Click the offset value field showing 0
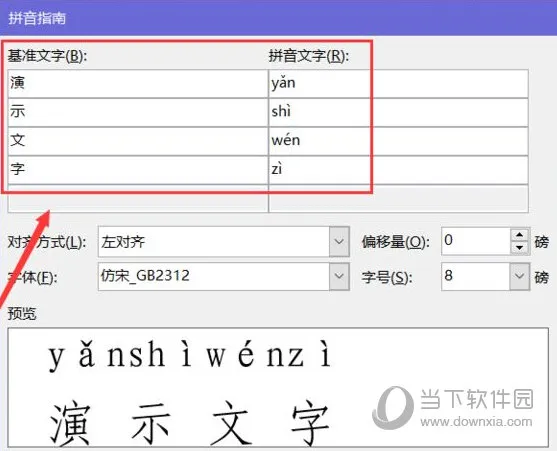 [476, 241]
